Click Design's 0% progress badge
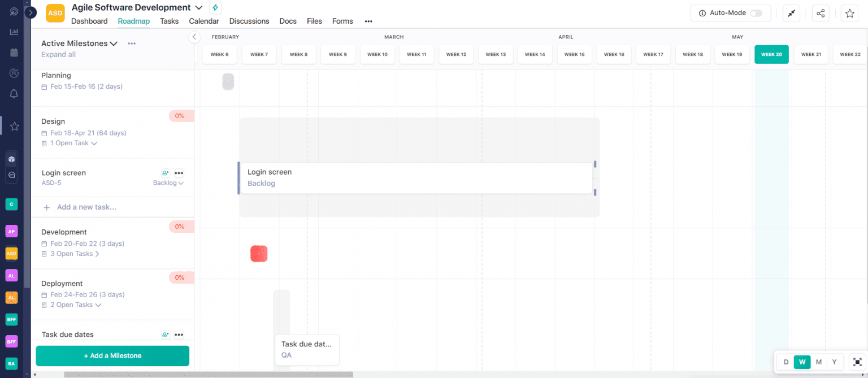The width and height of the screenshot is (868, 378). [x=181, y=116]
